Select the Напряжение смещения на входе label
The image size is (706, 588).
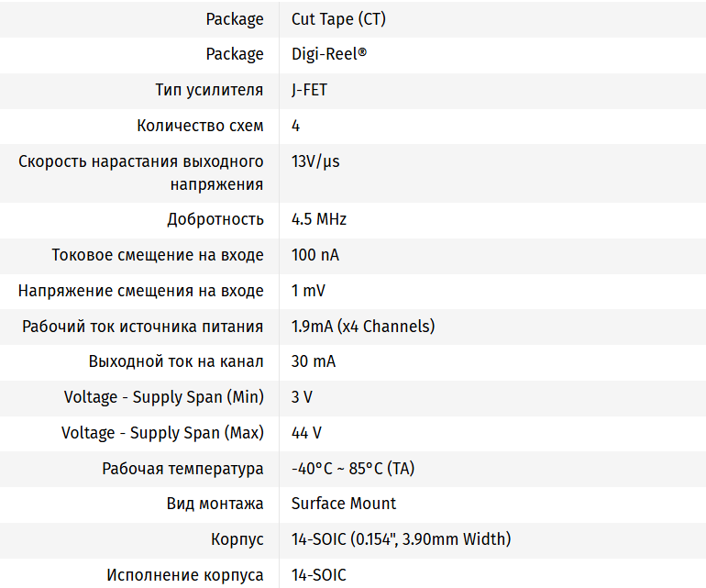pos(141,291)
